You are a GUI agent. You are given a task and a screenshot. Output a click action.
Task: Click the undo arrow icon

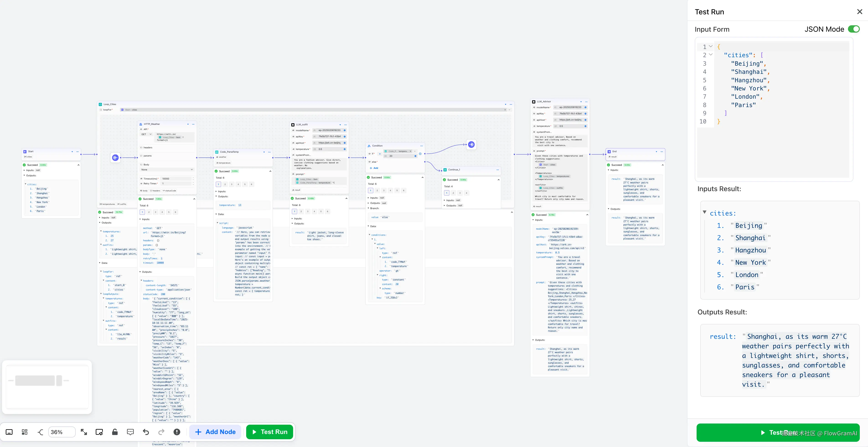(x=146, y=432)
